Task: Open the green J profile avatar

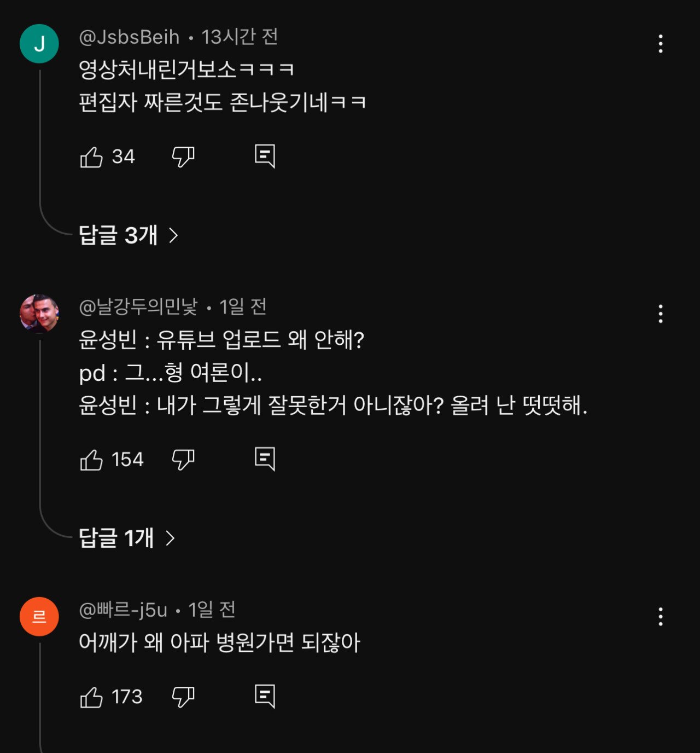Action: (39, 44)
